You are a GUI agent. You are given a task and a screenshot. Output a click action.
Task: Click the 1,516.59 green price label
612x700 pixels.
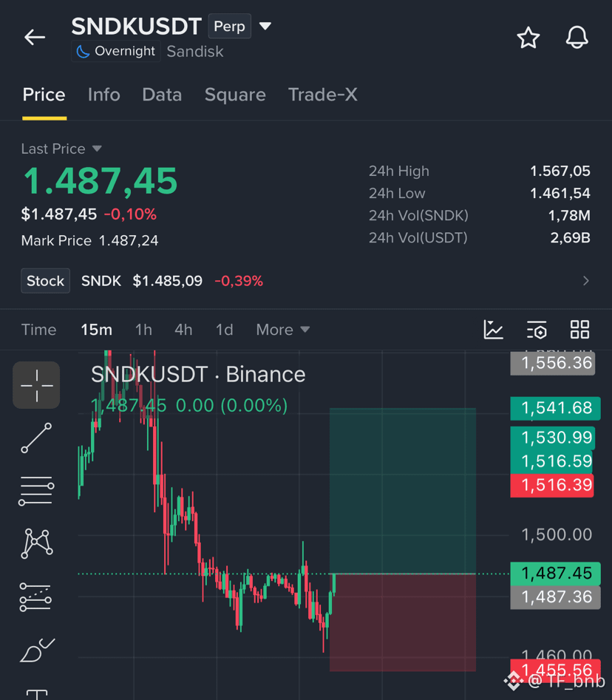(551, 461)
